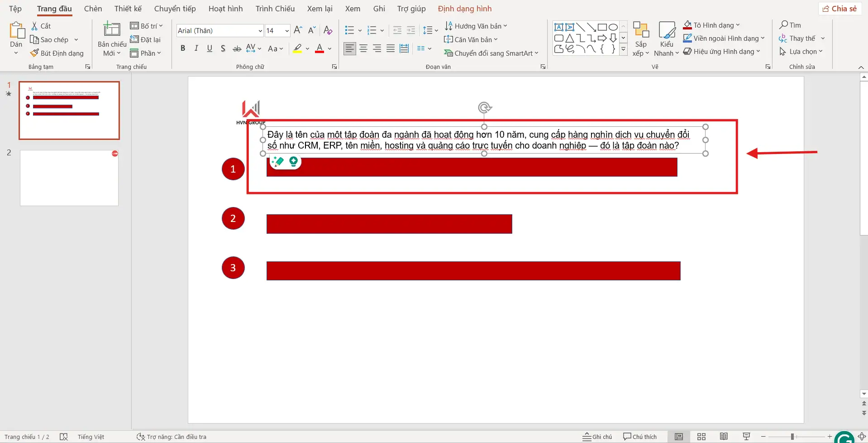Enable center text alignment
This screenshot has width=868, height=443.
tap(363, 48)
